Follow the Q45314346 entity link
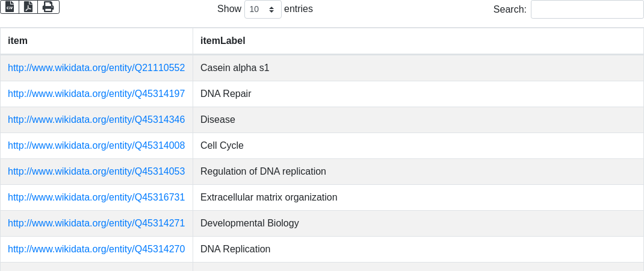Image resolution: width=644 pixels, height=271 pixels. [x=96, y=120]
